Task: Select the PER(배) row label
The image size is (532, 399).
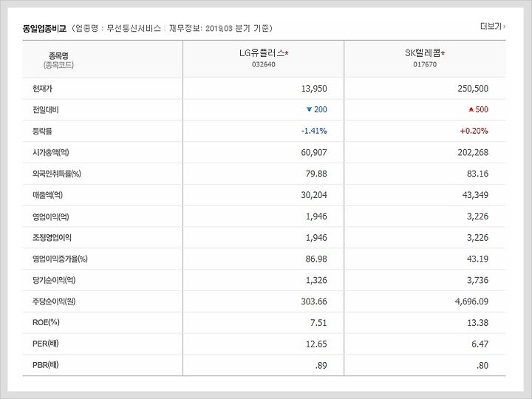Action: pyautogui.click(x=46, y=344)
